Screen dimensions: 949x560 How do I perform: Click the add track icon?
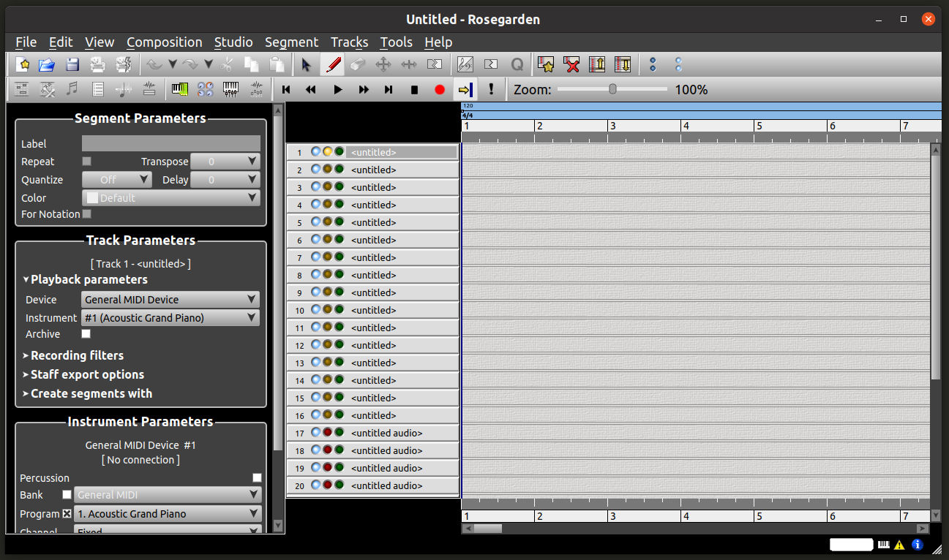[545, 65]
